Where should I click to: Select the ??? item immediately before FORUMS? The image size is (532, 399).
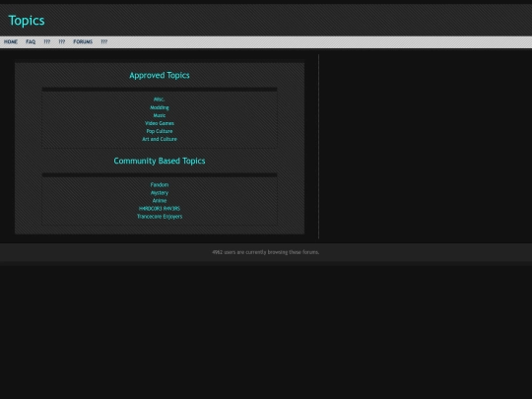(x=62, y=41)
